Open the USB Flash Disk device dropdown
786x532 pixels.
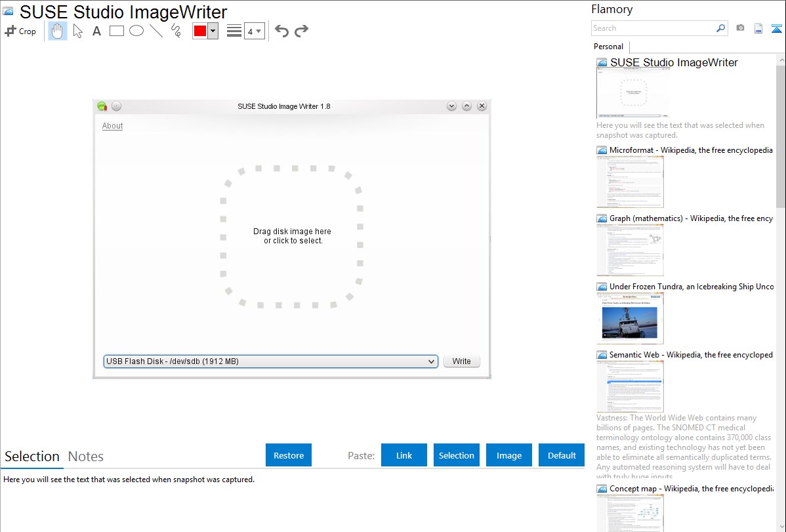tap(271, 361)
